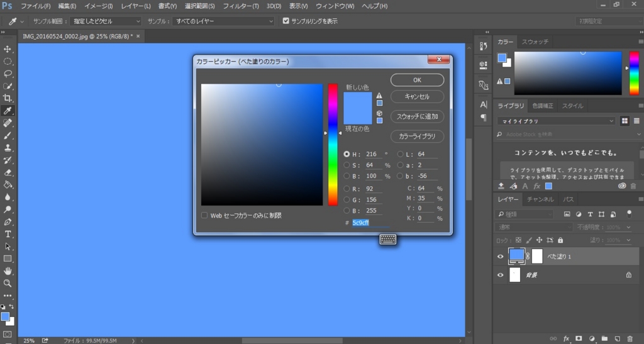The height and width of the screenshot is (344, 644).
Task: Hide the 背景 layer
Action: tap(500, 275)
